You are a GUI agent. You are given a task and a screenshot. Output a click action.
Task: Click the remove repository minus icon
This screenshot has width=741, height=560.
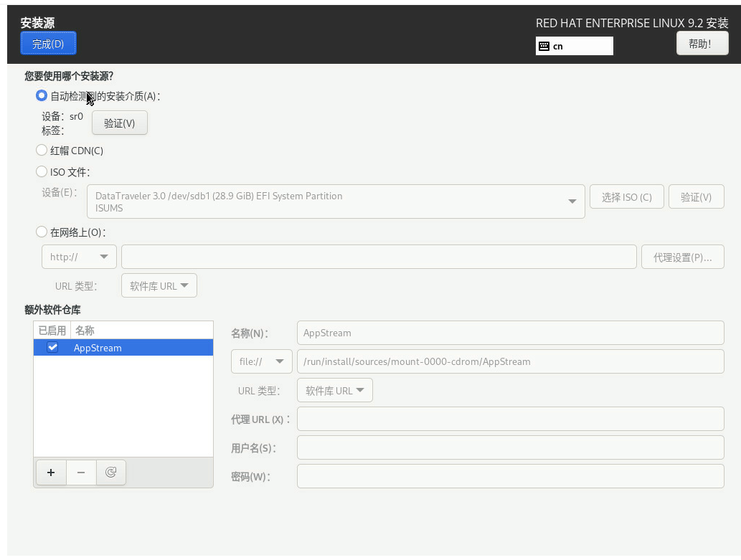click(x=81, y=473)
